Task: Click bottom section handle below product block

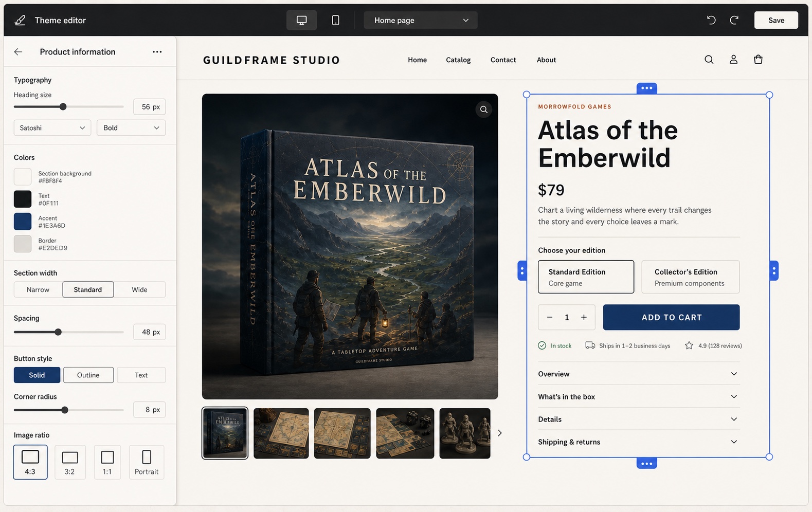Action: (647, 464)
